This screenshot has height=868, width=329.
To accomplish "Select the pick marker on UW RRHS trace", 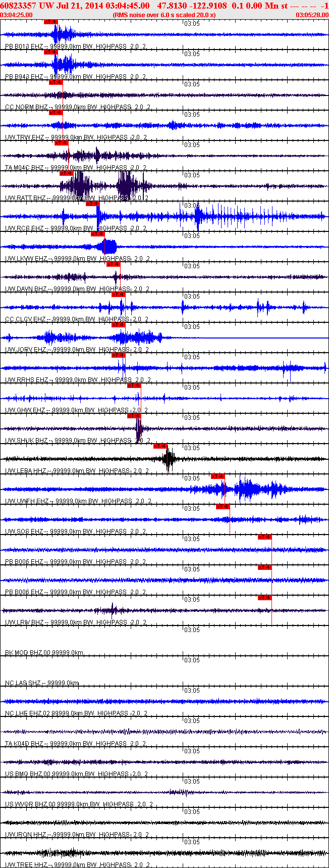I will click(119, 355).
